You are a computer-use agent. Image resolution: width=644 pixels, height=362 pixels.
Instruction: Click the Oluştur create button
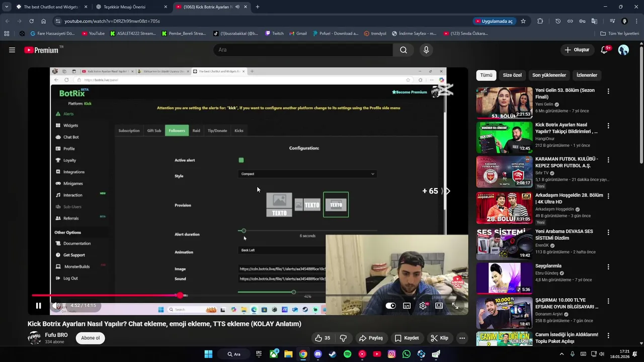pyautogui.click(x=577, y=50)
